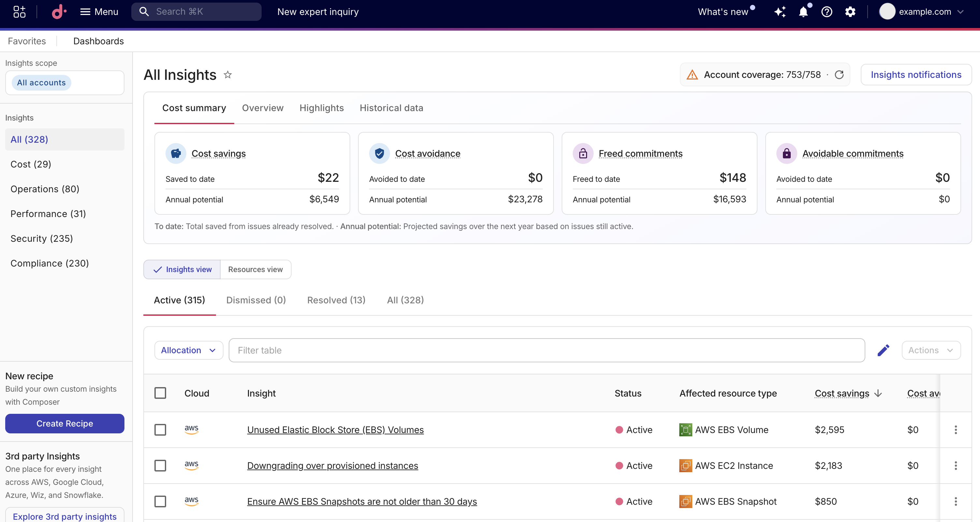Check the Downgrading over provisioned instances checkbox
Image resolution: width=980 pixels, height=522 pixels.
coord(160,465)
